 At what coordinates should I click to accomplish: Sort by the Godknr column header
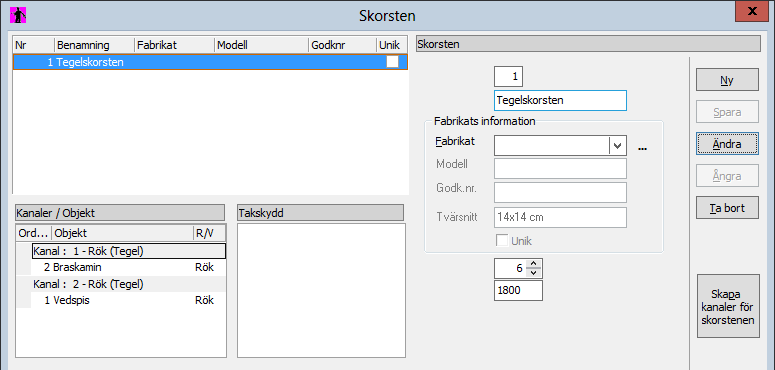[343, 45]
